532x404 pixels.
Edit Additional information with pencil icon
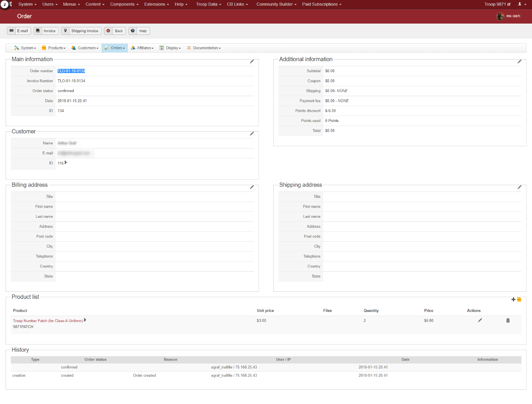pyautogui.click(x=519, y=62)
